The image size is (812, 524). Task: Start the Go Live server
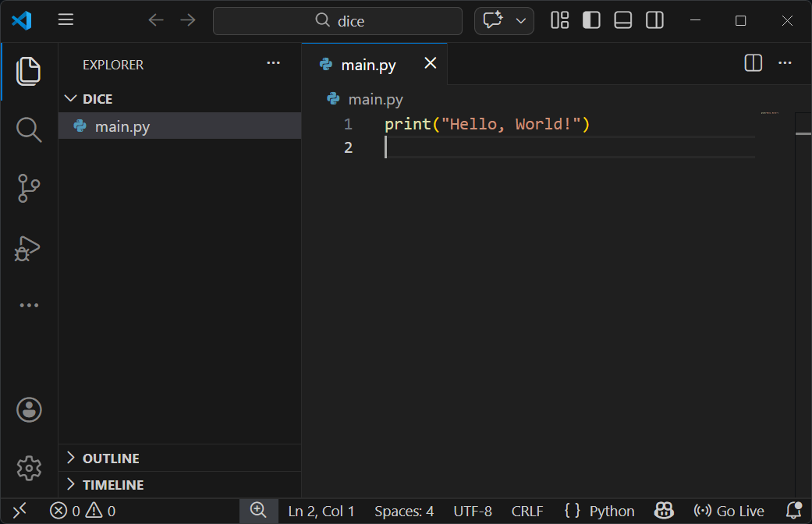[728, 511]
